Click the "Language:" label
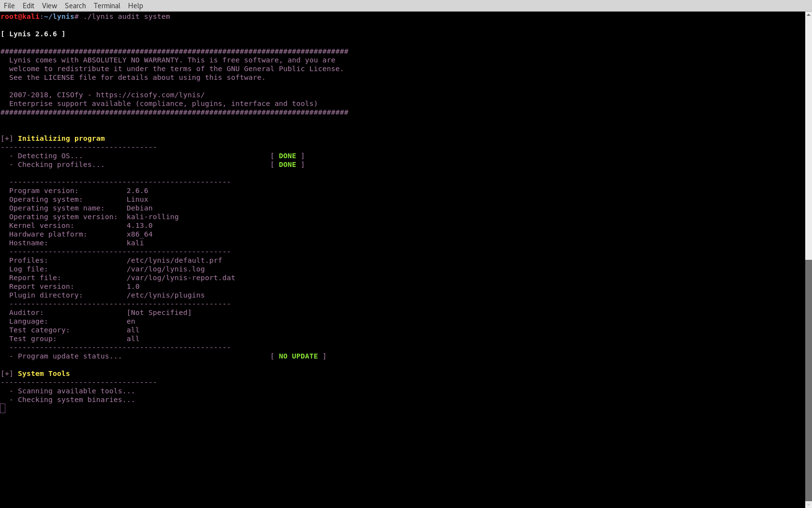The width and height of the screenshot is (812, 508). click(x=29, y=321)
